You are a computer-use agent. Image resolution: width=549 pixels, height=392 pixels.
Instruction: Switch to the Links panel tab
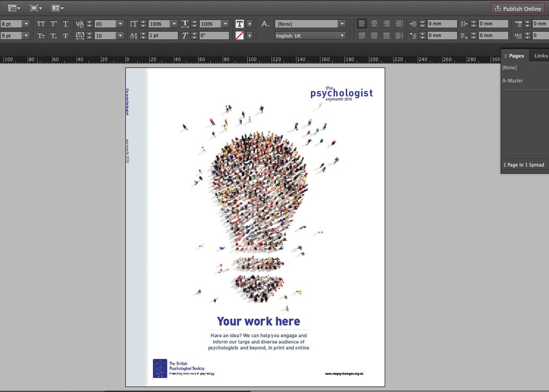(541, 56)
